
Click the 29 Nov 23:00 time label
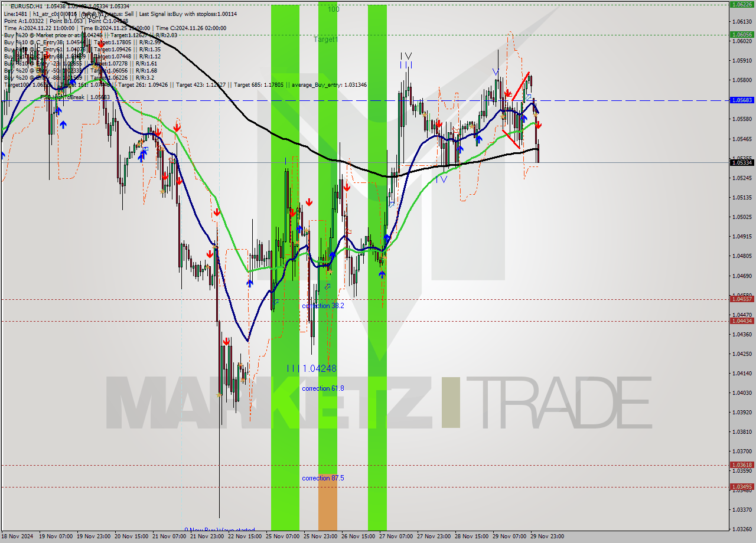pyautogui.click(x=547, y=537)
